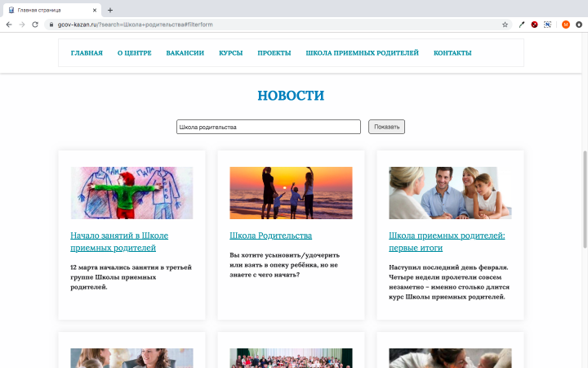
Task: Select the Главная страница browser tab
Action: coord(52,10)
